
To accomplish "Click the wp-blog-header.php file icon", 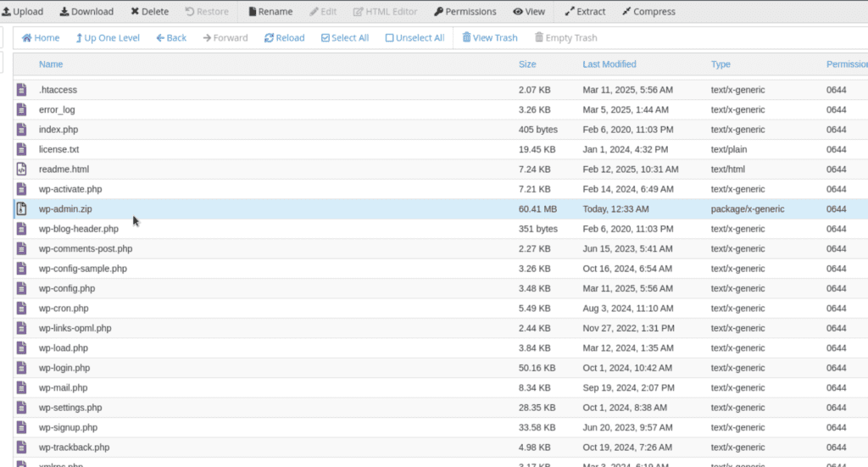I will point(21,229).
